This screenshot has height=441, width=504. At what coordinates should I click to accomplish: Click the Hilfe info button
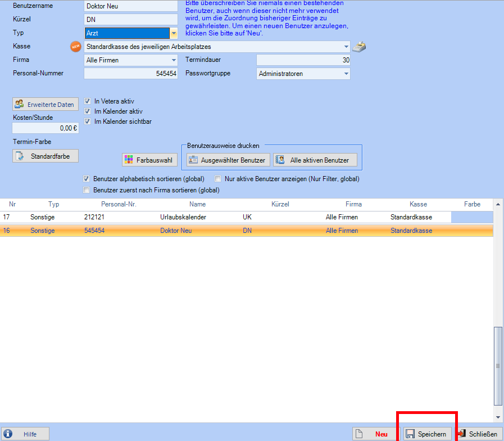25,434
